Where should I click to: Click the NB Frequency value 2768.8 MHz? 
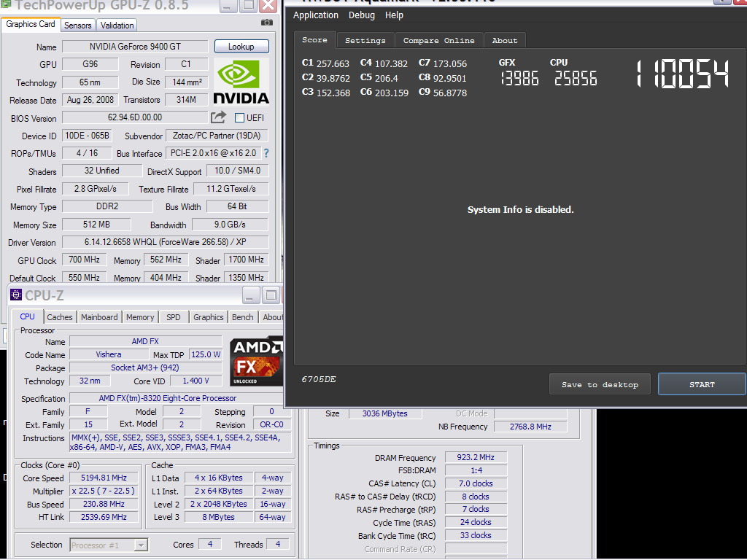tap(530, 427)
